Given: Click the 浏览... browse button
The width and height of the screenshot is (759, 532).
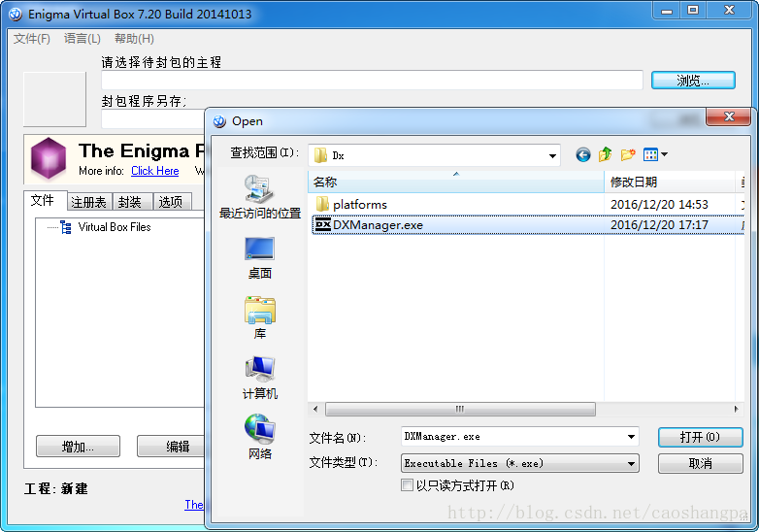Looking at the screenshot, I should point(693,81).
